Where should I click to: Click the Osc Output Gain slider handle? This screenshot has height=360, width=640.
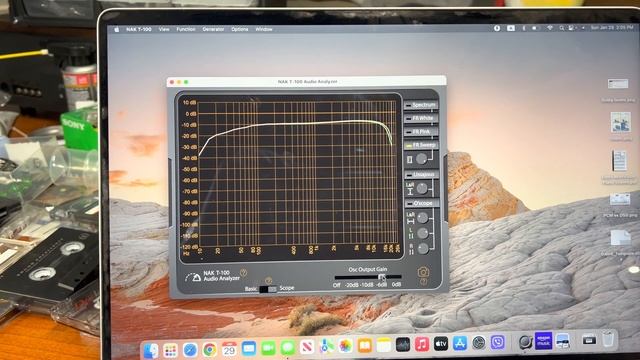382,277
